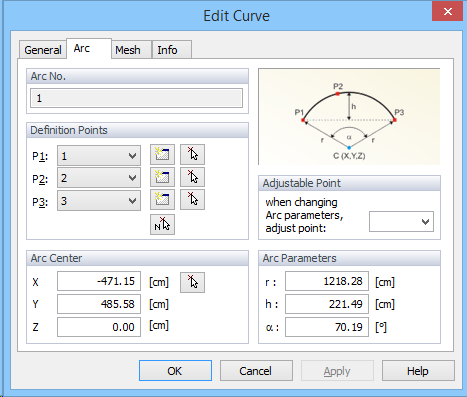
Task: Pick point P2 graphically with cursor icon
Action: tap(192, 177)
